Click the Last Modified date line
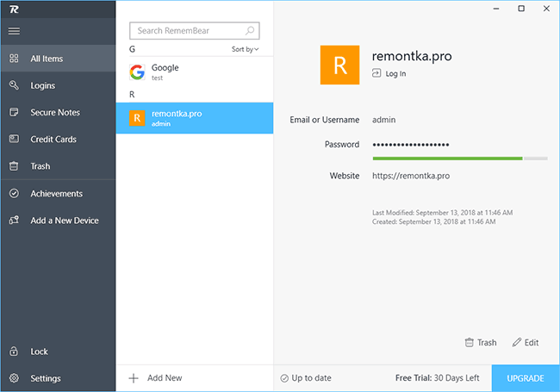 click(442, 213)
